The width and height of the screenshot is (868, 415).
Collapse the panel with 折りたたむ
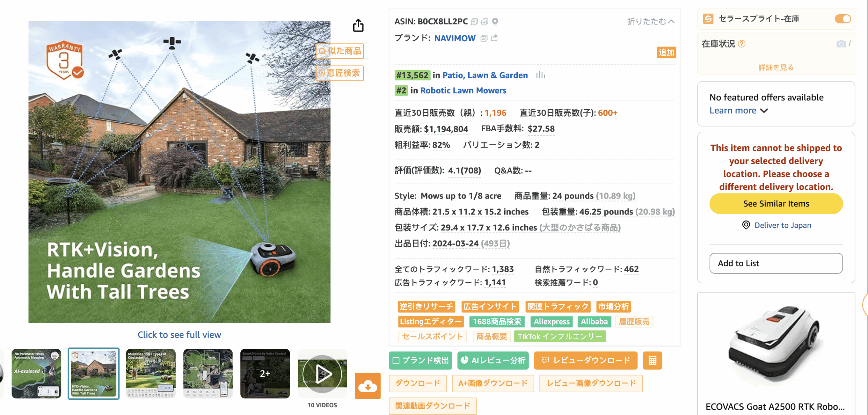tap(651, 22)
